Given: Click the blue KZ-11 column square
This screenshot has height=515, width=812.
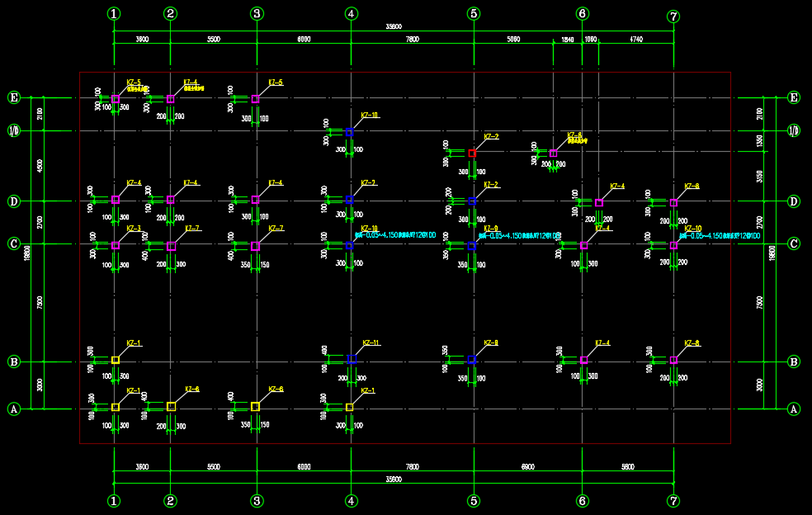Looking at the screenshot, I should (352, 359).
